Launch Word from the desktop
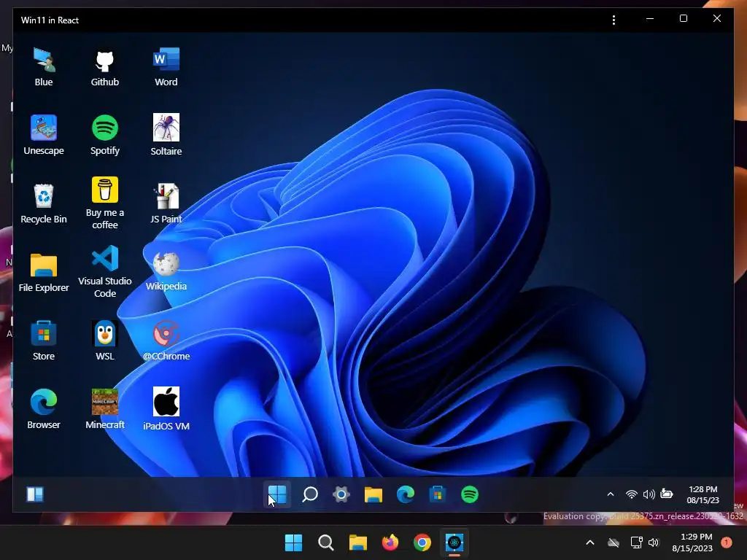Viewport: 747px width, 560px height. click(x=166, y=66)
